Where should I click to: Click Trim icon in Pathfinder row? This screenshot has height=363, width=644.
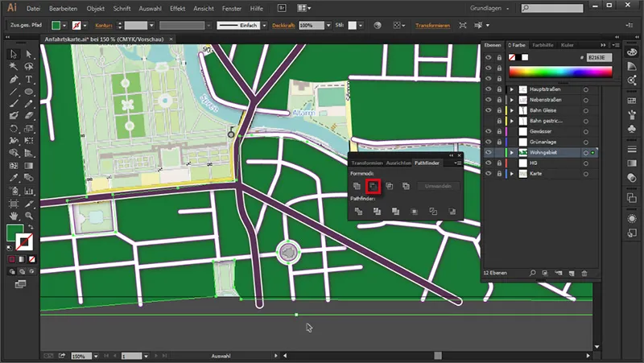tap(377, 212)
